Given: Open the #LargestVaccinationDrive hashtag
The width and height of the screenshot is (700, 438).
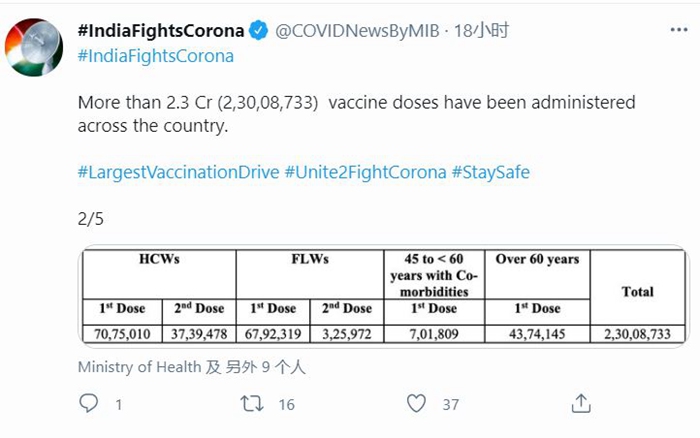Looking at the screenshot, I should coord(178,172).
